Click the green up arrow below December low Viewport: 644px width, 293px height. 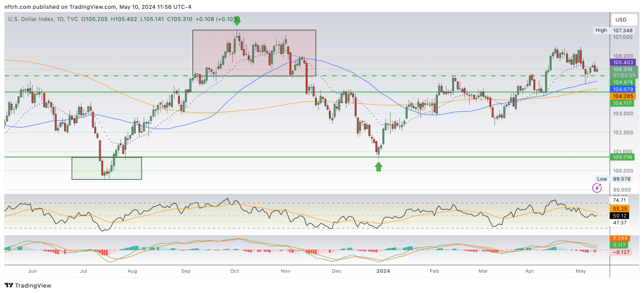[x=379, y=166]
